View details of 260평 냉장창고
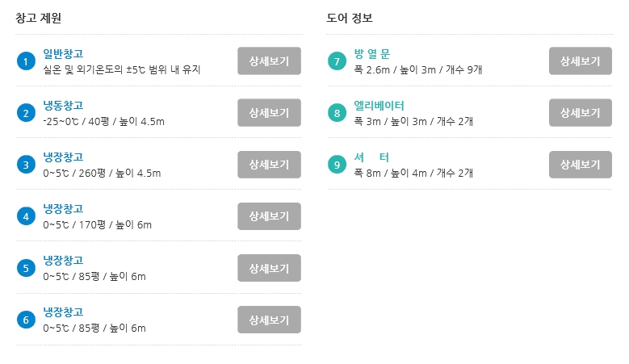The width and height of the screenshot is (629, 364). point(269,165)
